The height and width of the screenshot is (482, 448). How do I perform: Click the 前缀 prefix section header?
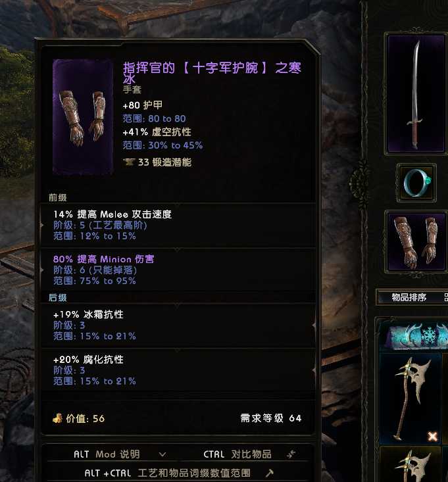57,197
